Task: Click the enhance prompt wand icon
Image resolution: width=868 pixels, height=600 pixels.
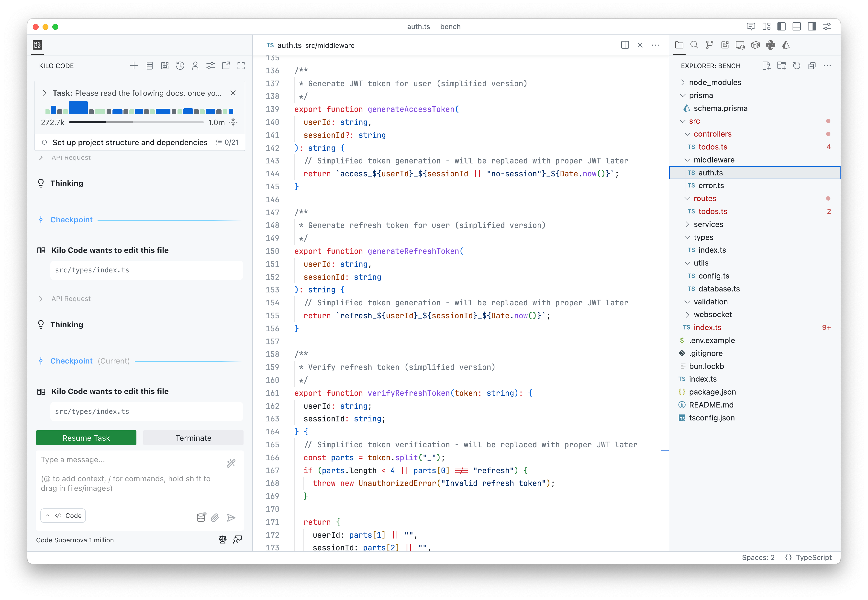Action: tap(231, 463)
